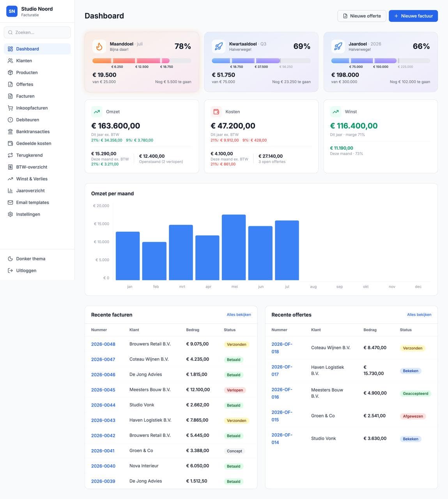Open invoice 2026-0041

coord(103,451)
